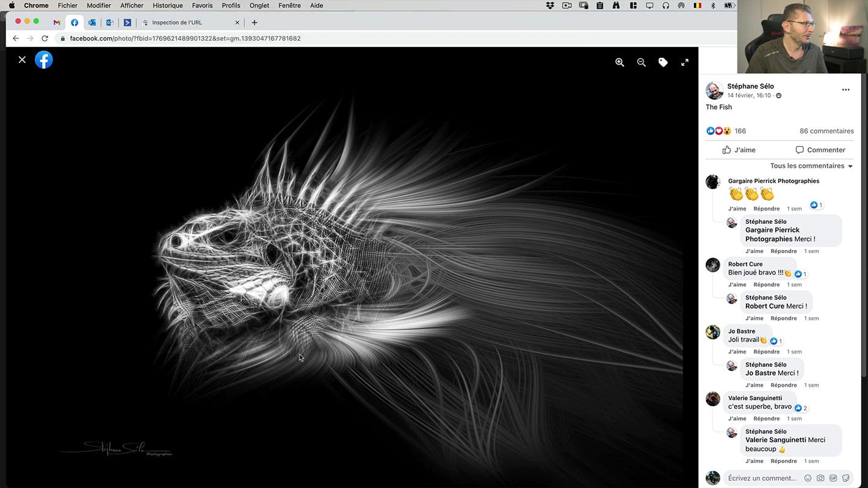Click the Écrivez un commentaire field

(762, 478)
